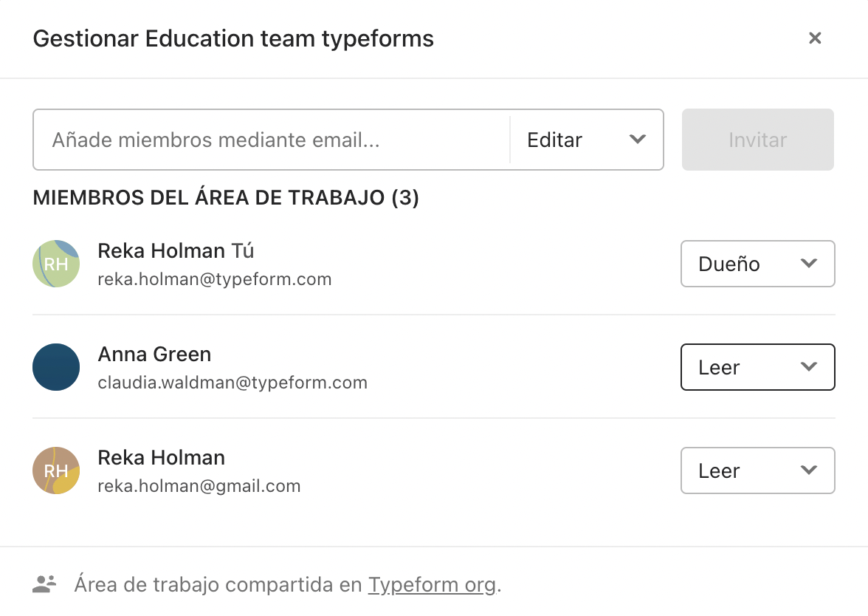Click chevron in Leer box for reka.holman@gmail.com
The height and width of the screenshot is (616, 868).
pyautogui.click(x=809, y=470)
